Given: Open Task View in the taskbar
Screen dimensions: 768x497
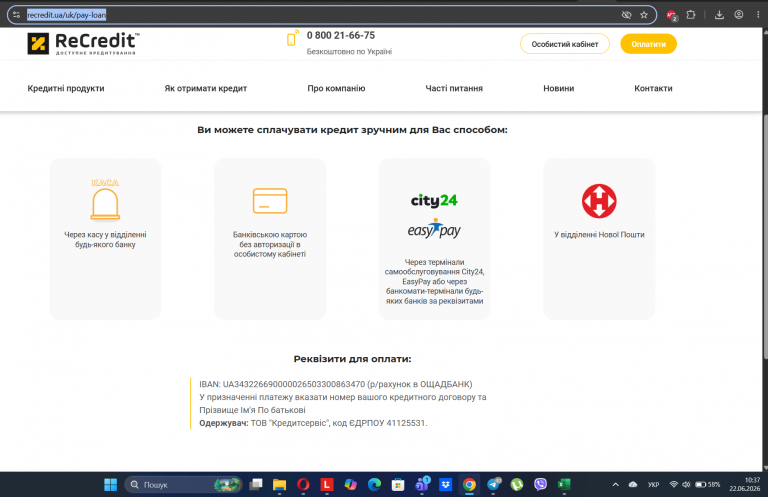Looking at the screenshot, I should click(x=256, y=484).
